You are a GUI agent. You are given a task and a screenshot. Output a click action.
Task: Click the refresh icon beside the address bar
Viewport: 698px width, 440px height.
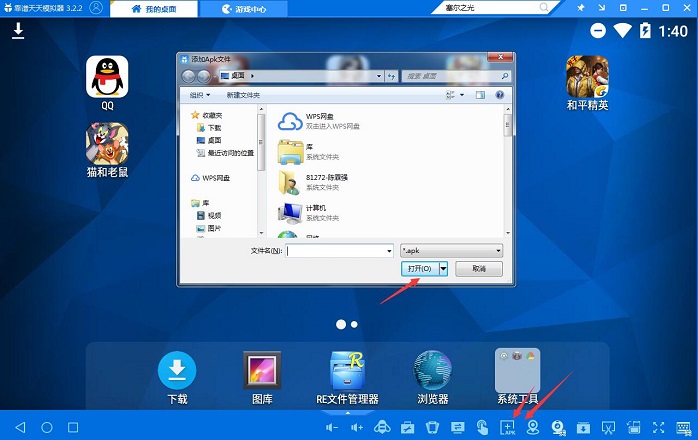[391, 76]
